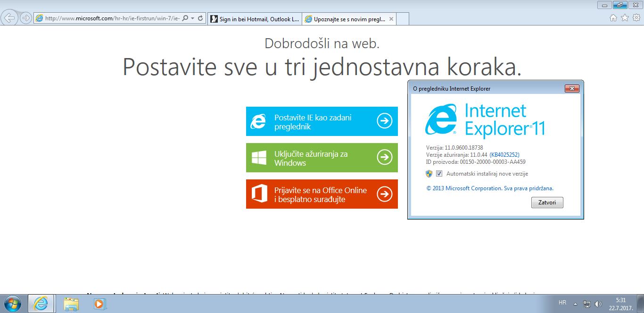Open Favorites star icon
The image size is (644, 313).
(x=625, y=18)
